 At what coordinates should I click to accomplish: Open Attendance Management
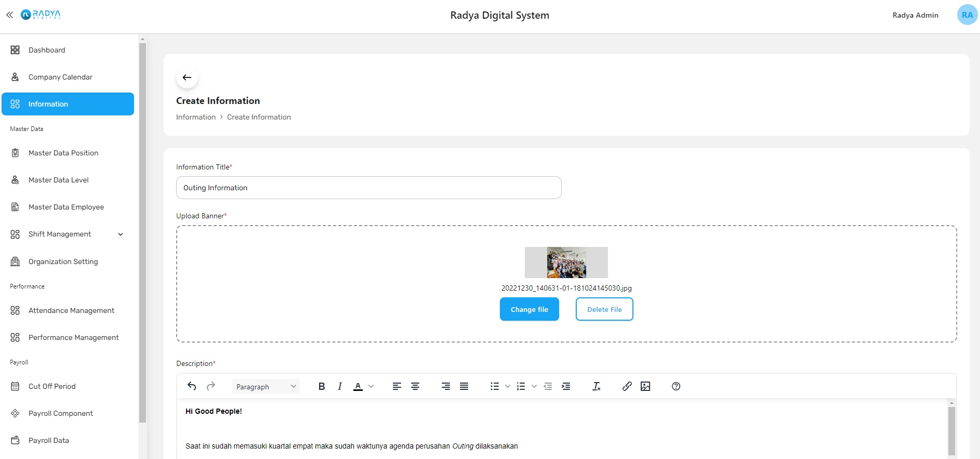pos(68,310)
